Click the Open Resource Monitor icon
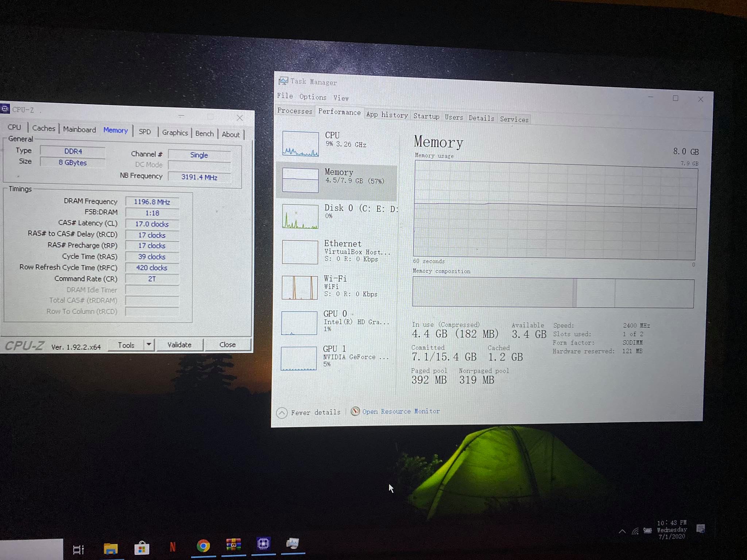 click(355, 411)
